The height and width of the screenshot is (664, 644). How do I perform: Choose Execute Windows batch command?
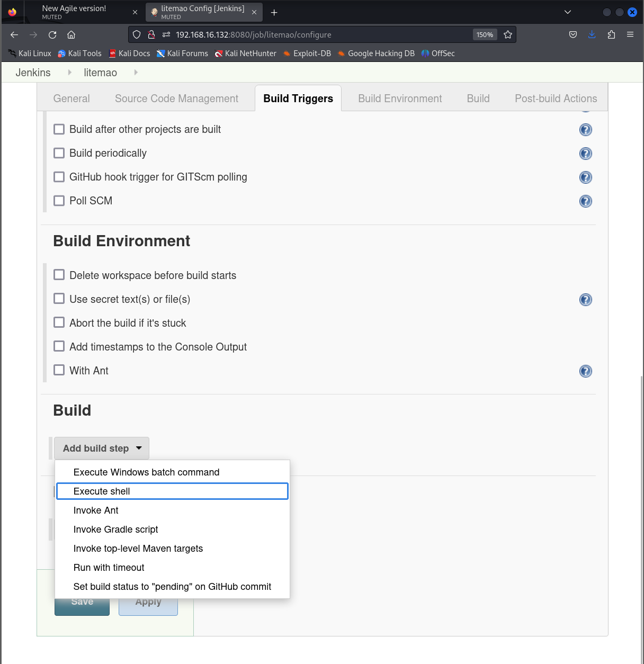pos(173,472)
